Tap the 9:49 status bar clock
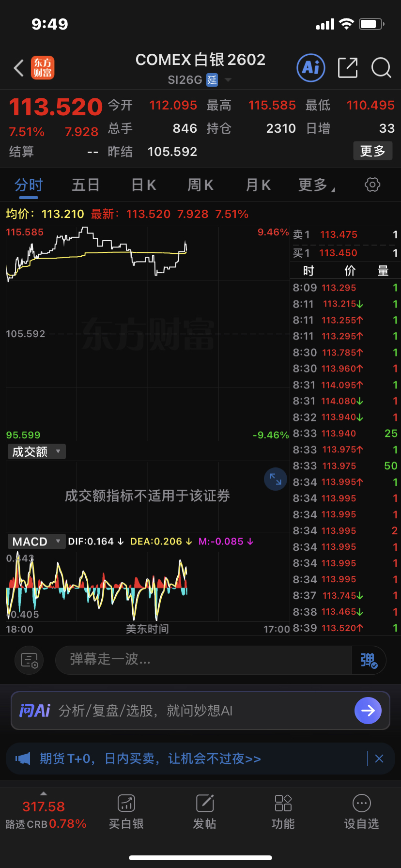 point(50,24)
